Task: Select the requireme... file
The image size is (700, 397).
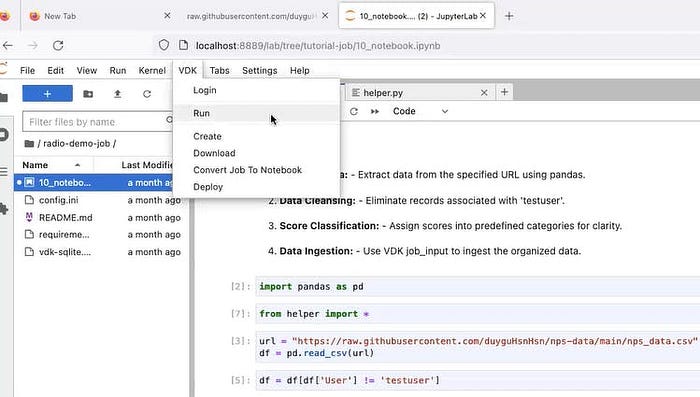Action: tap(64, 234)
